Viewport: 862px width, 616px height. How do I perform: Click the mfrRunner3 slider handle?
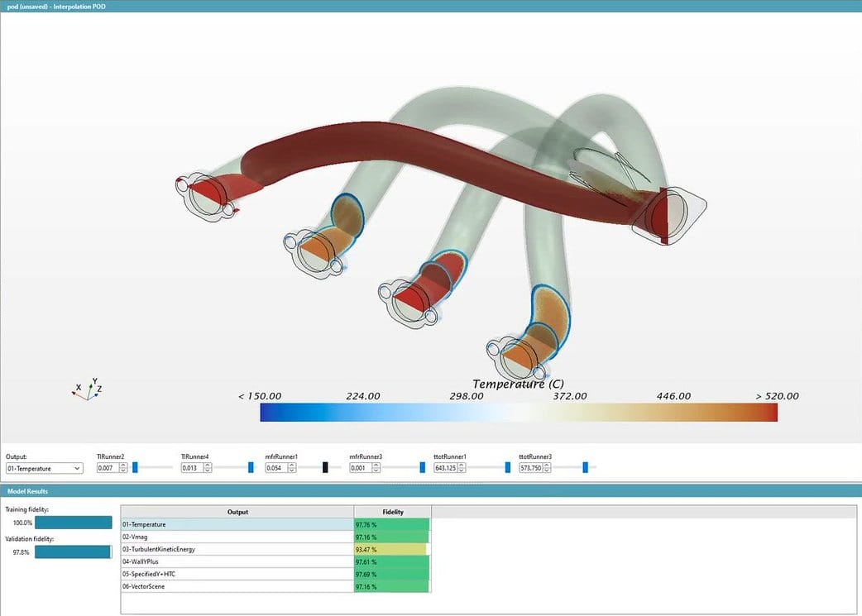pos(422,467)
